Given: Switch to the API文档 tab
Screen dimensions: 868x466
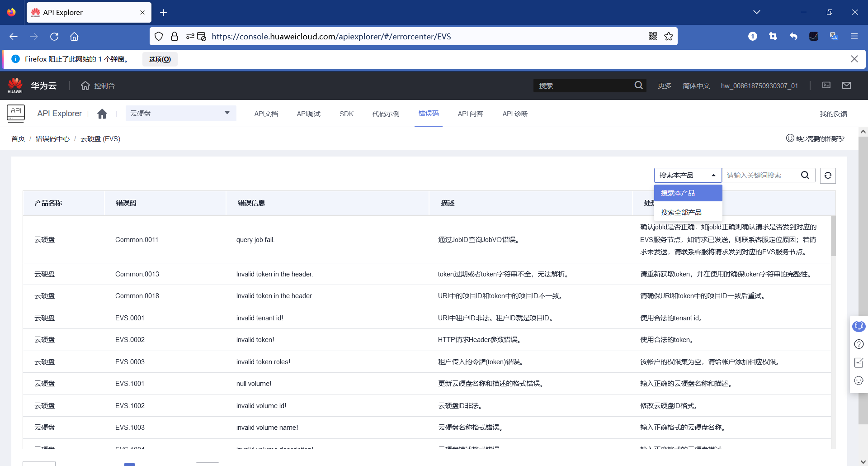Looking at the screenshot, I should coord(266,114).
